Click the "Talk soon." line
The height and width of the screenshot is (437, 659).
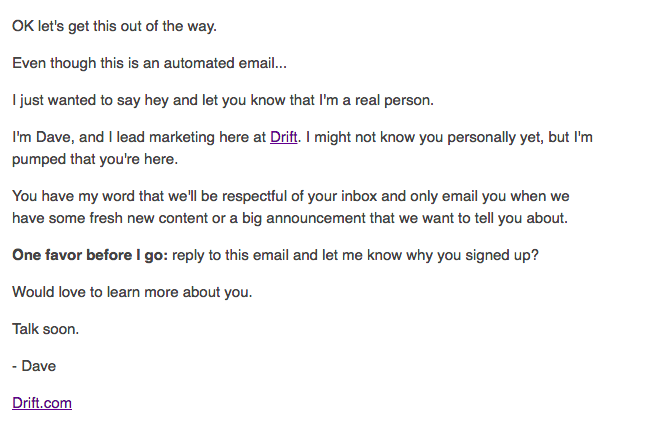point(45,329)
